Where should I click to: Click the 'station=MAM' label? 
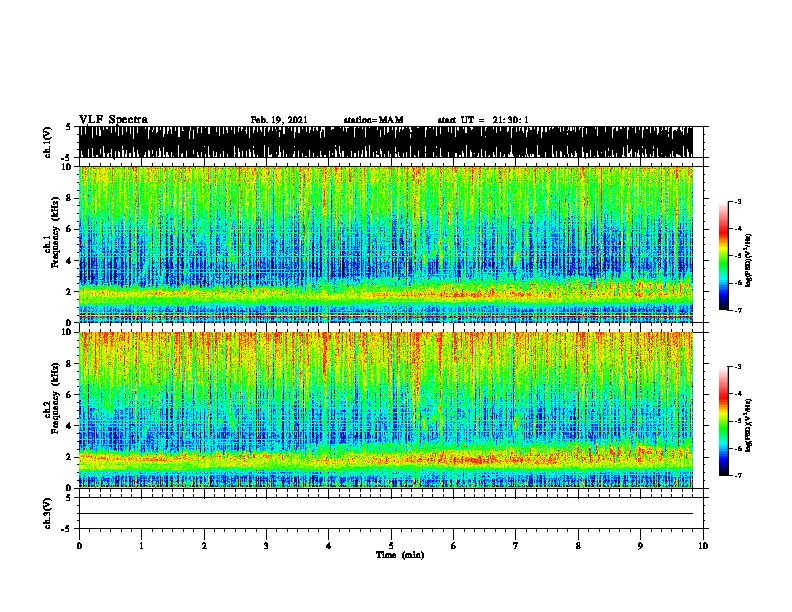coord(373,120)
